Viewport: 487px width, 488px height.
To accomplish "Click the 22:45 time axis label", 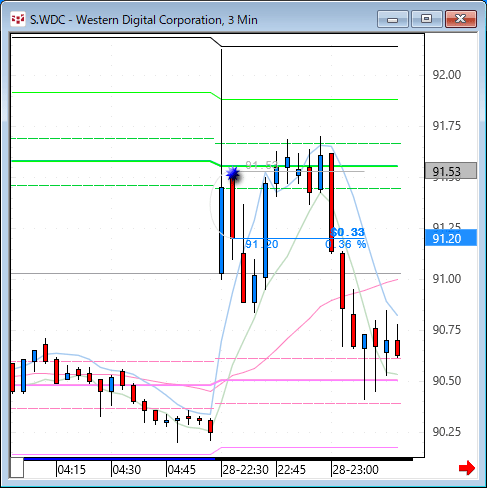I will point(292,470).
